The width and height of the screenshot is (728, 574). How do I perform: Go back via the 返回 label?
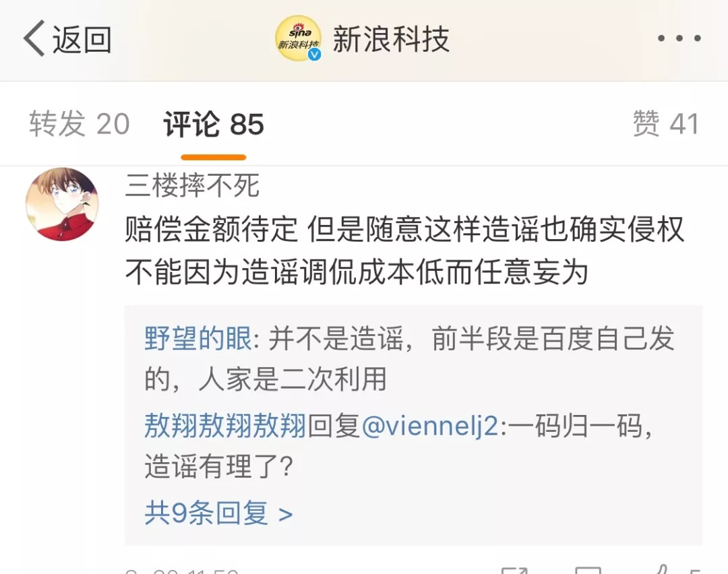(x=82, y=40)
